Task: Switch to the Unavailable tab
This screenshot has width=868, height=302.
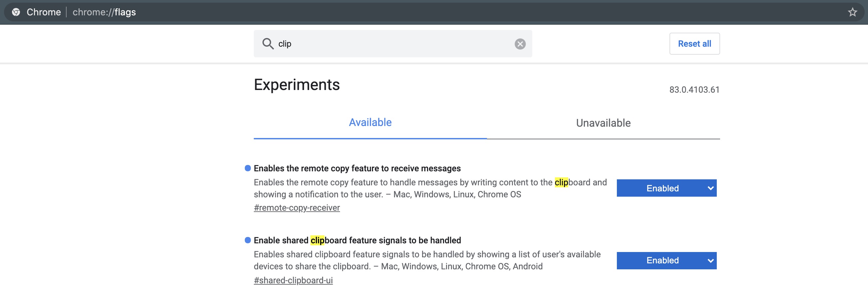Action: coord(603,123)
